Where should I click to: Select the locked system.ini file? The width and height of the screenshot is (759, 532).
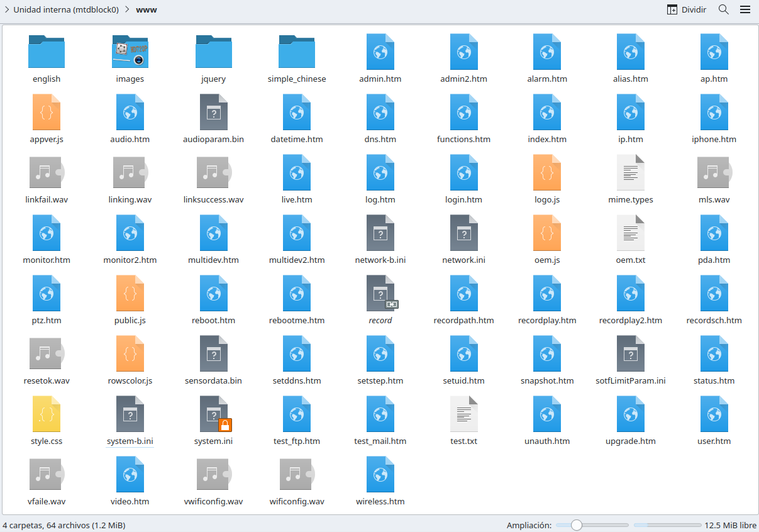214,414
